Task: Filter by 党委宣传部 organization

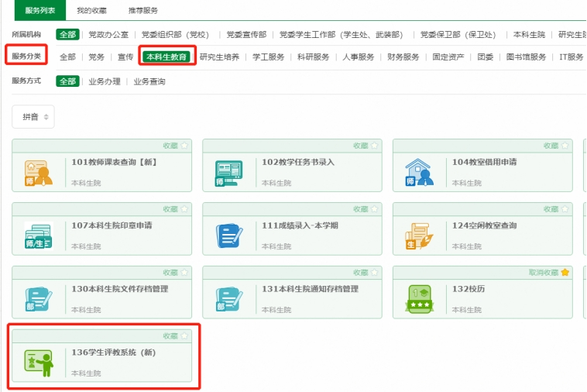Action: coord(247,35)
